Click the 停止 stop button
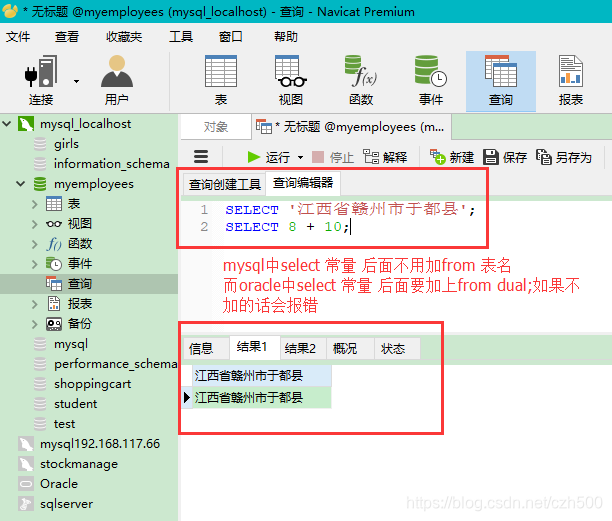This screenshot has width=612, height=521. 333,157
